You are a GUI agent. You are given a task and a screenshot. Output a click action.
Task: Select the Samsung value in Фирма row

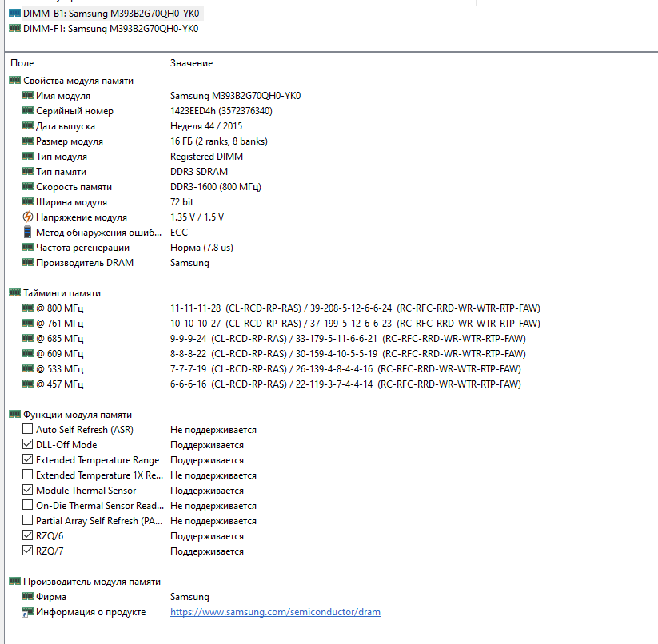[189, 597]
